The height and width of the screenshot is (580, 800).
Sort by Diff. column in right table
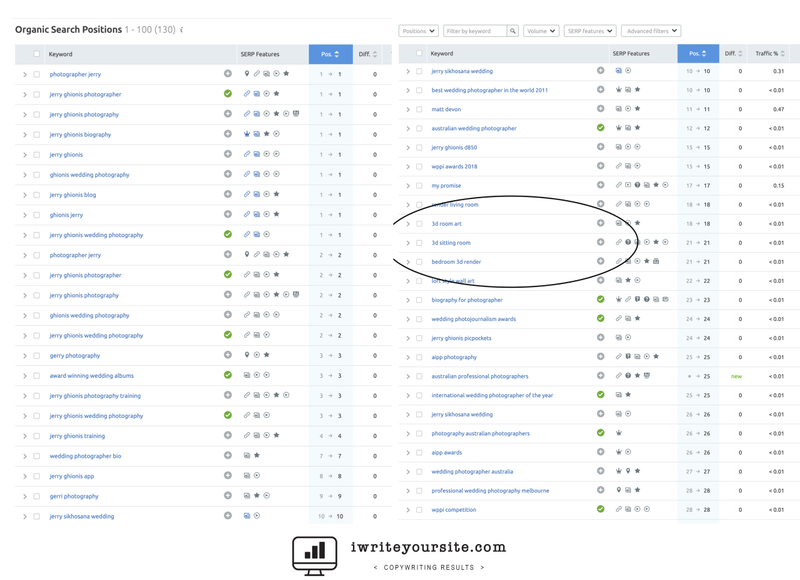(734, 54)
